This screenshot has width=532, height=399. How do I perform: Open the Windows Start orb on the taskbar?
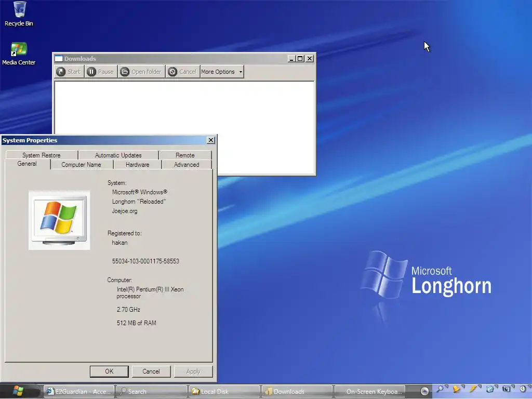click(18, 391)
